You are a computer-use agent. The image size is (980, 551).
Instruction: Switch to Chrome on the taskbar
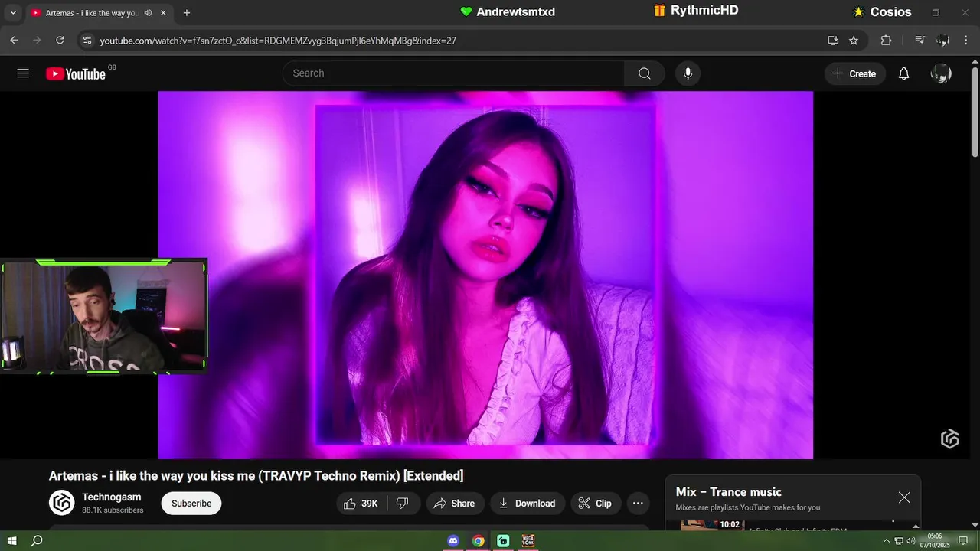pyautogui.click(x=478, y=541)
